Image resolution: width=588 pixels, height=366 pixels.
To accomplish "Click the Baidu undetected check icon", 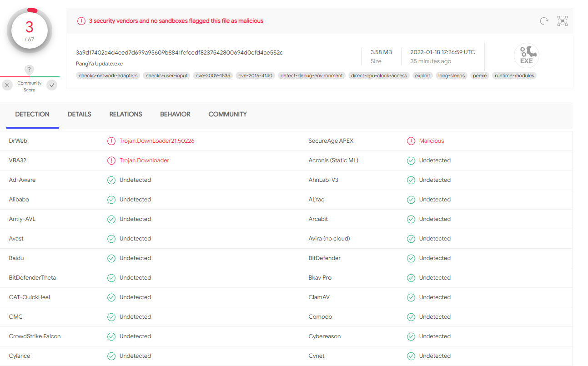I will click(111, 258).
